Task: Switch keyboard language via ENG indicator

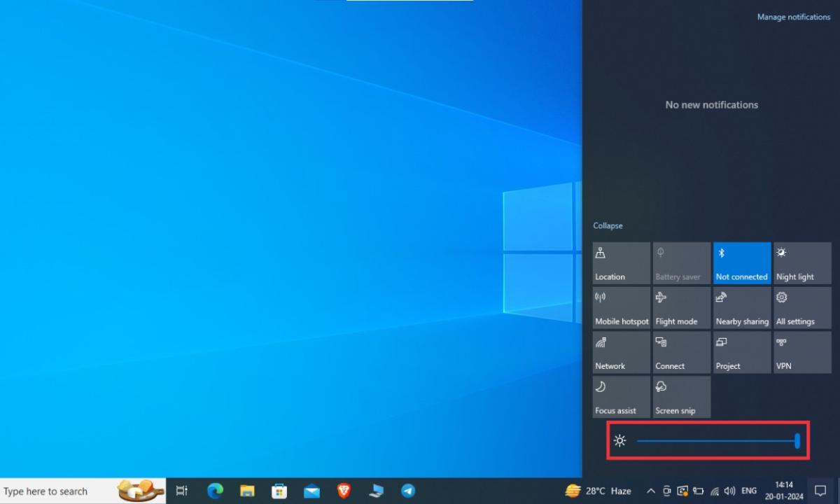Action: coord(748,491)
